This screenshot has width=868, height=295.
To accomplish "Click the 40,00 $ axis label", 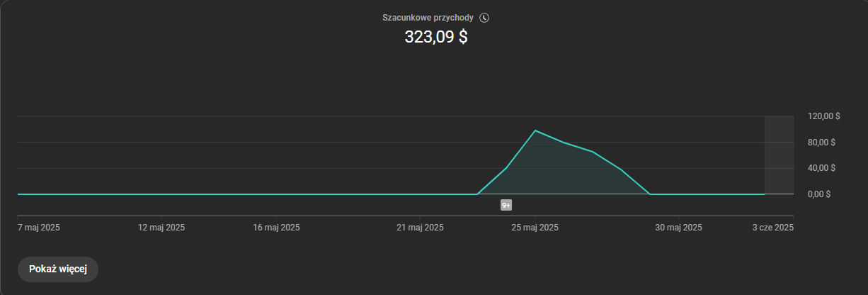I will tap(821, 168).
